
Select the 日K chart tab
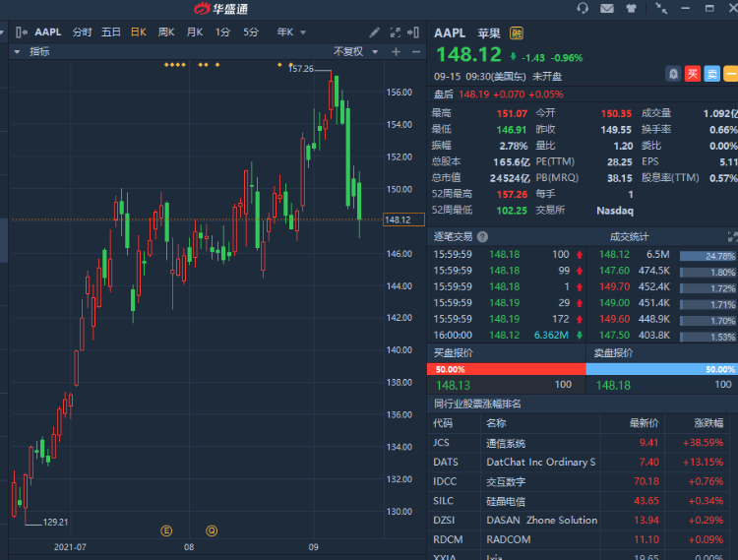pyautogui.click(x=139, y=32)
